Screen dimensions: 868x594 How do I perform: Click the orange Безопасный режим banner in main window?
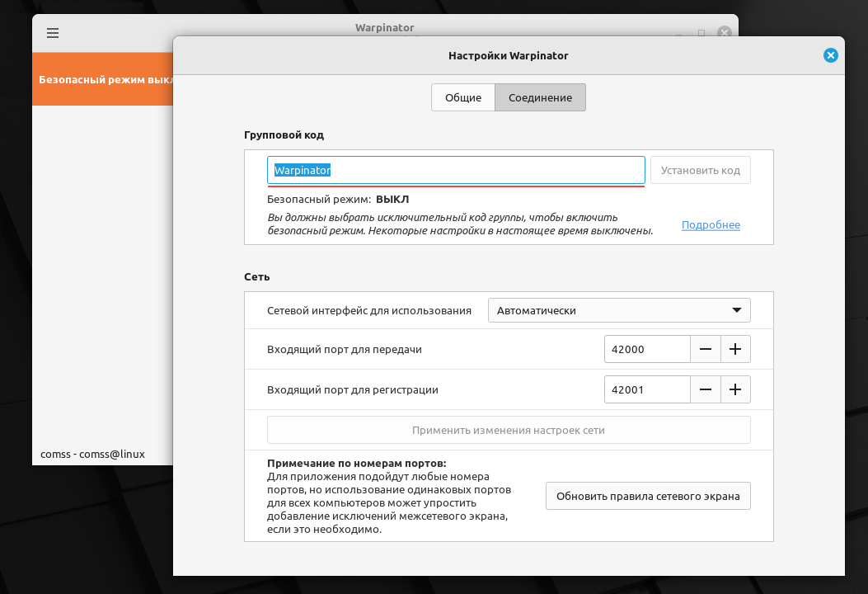point(103,79)
